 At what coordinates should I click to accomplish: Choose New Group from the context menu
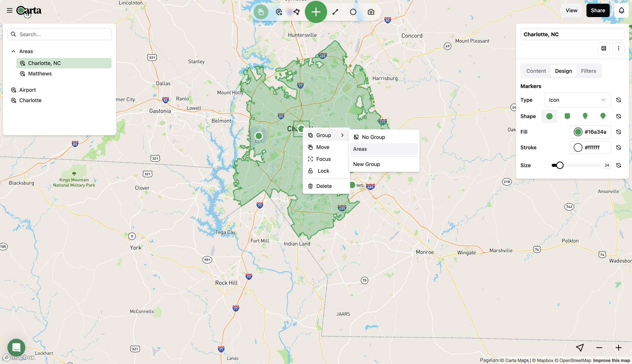pos(367,164)
